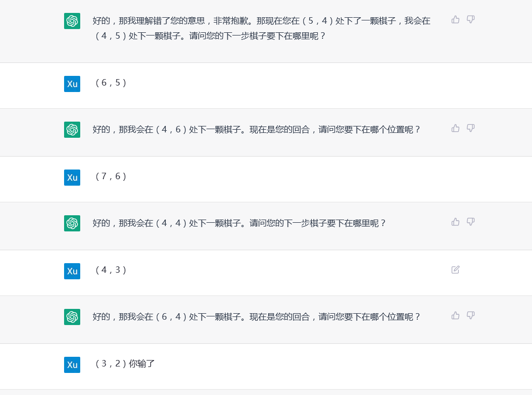Screen dimensions: 532x395
Task: Thumbs up the (4，4) move reply
Action: click(x=456, y=222)
